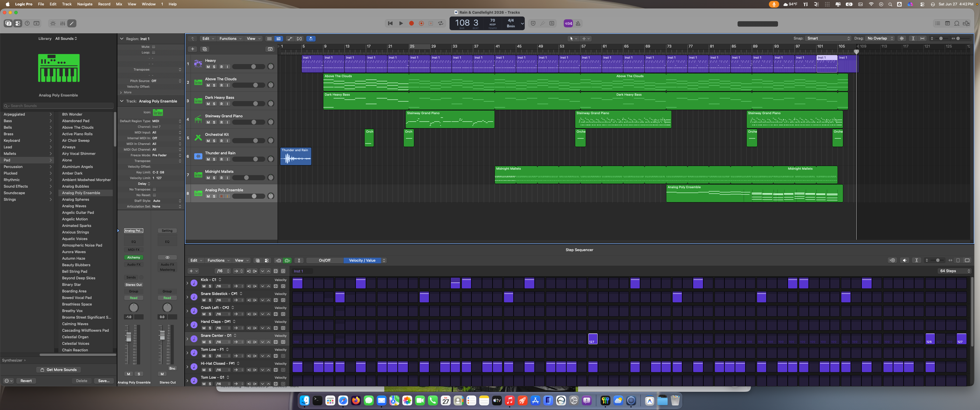This screenshot has height=410, width=980.
Task: Open the Drag No Overlap dropdown
Action: pyautogui.click(x=879, y=38)
